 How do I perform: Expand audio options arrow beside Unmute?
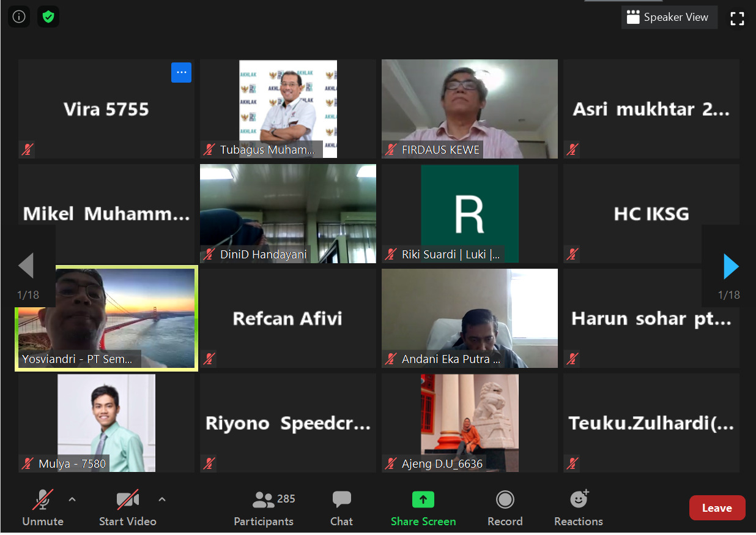pos(72,499)
